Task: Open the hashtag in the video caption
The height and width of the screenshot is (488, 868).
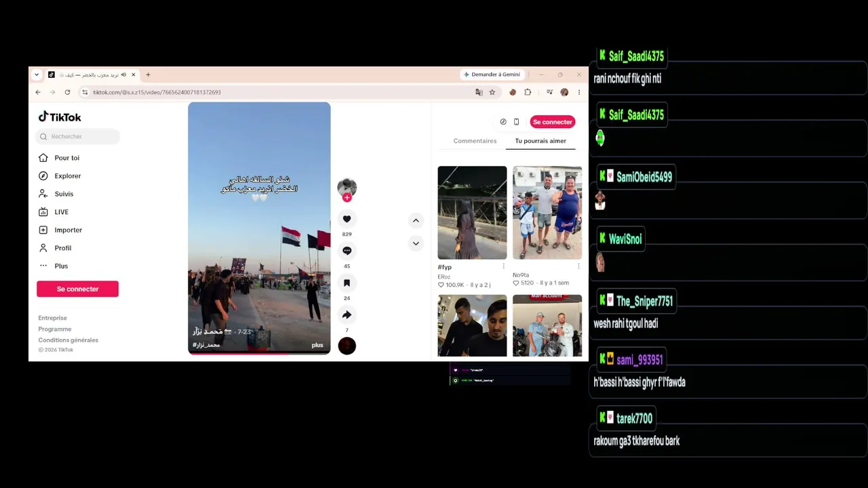Action: [206, 345]
